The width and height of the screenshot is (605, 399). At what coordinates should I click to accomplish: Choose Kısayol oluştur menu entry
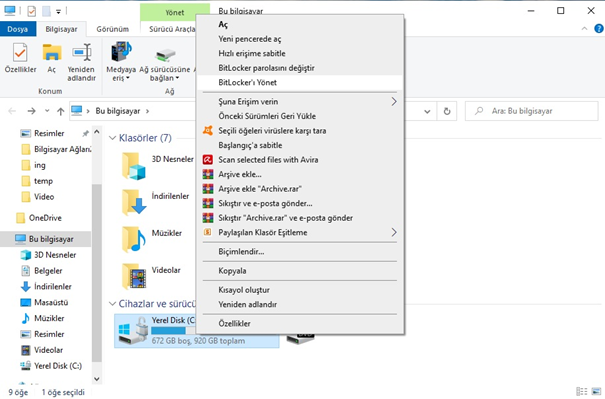[x=300, y=290]
